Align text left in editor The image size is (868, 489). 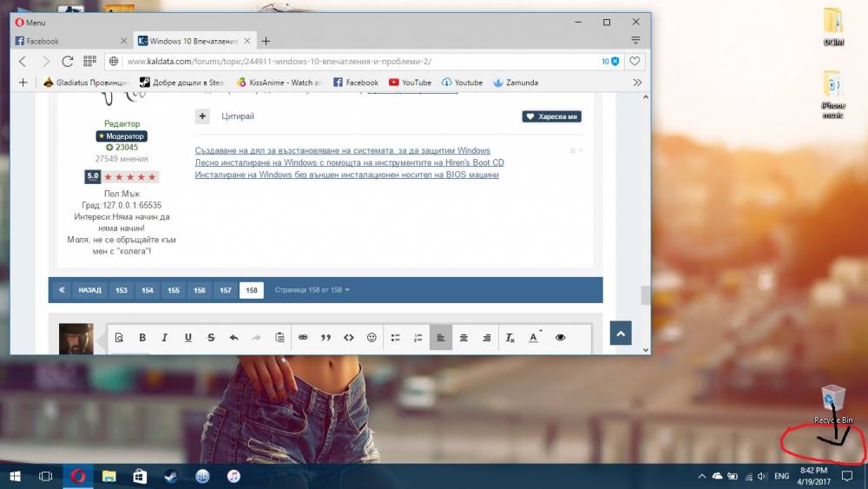(x=441, y=337)
